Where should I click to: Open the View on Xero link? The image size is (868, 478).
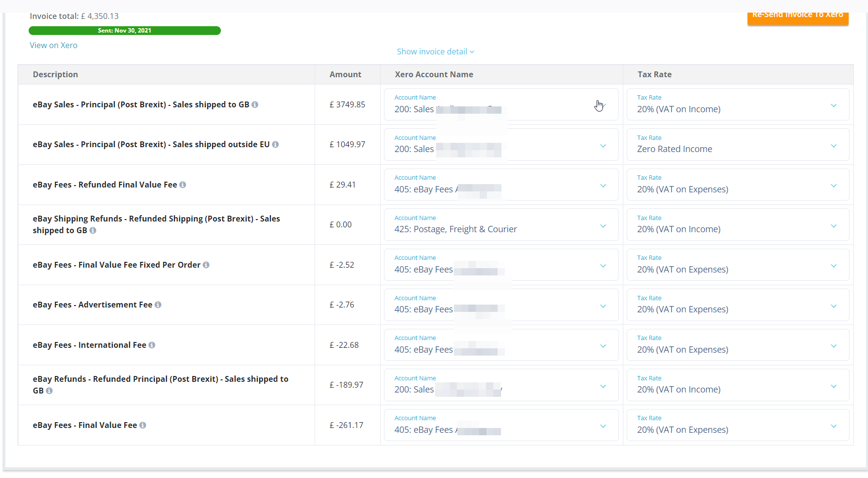pyautogui.click(x=53, y=45)
